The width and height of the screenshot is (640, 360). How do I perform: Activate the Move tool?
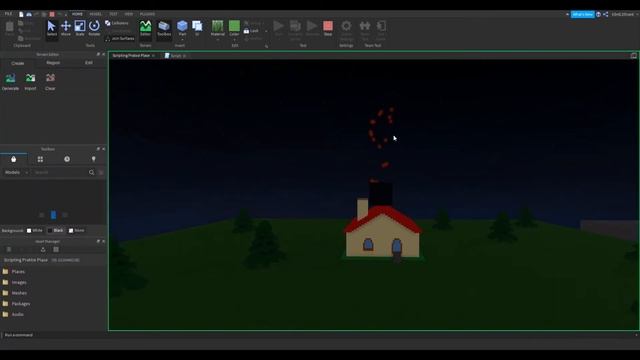66,28
